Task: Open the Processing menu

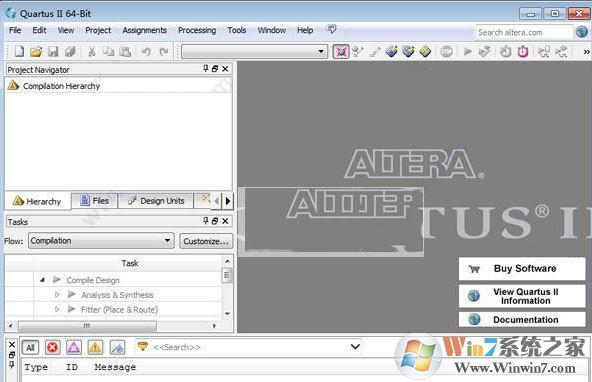Action: pos(197,30)
